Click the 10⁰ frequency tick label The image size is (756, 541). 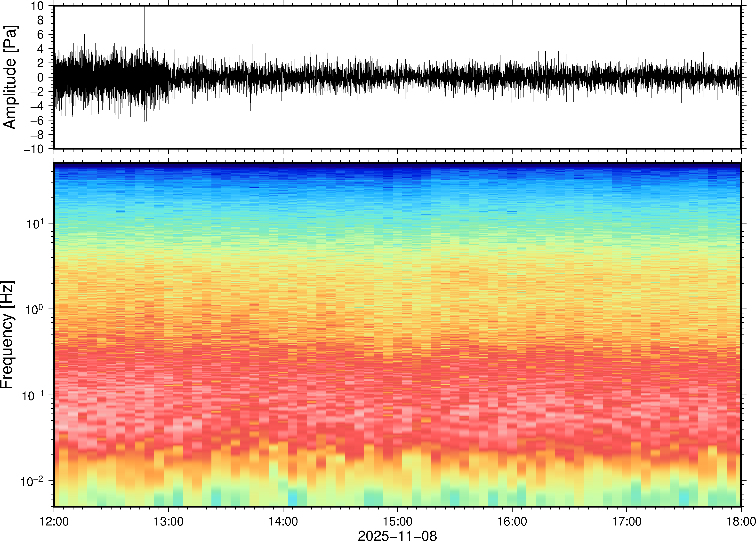pyautogui.click(x=35, y=310)
